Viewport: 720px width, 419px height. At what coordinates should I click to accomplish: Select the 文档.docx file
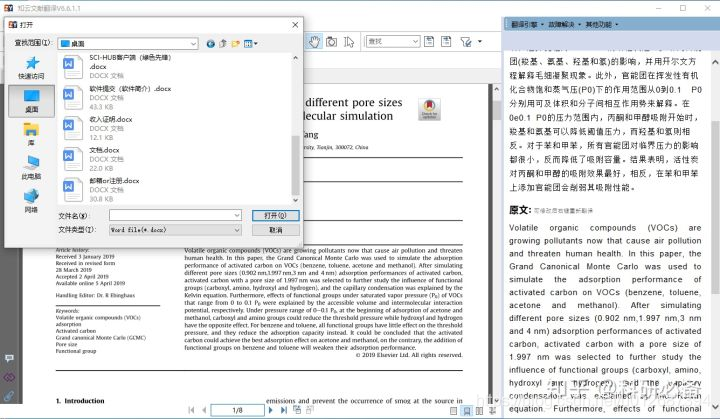pyautogui.click(x=174, y=159)
